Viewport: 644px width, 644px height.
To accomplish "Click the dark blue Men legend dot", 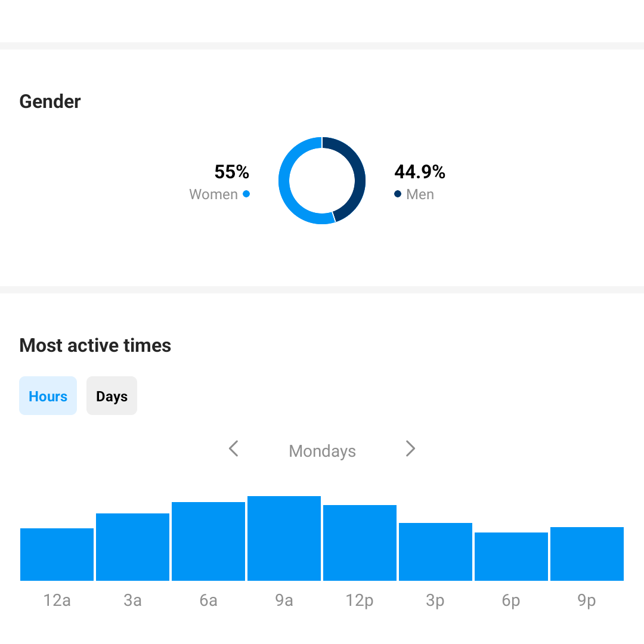I will pyautogui.click(x=398, y=194).
